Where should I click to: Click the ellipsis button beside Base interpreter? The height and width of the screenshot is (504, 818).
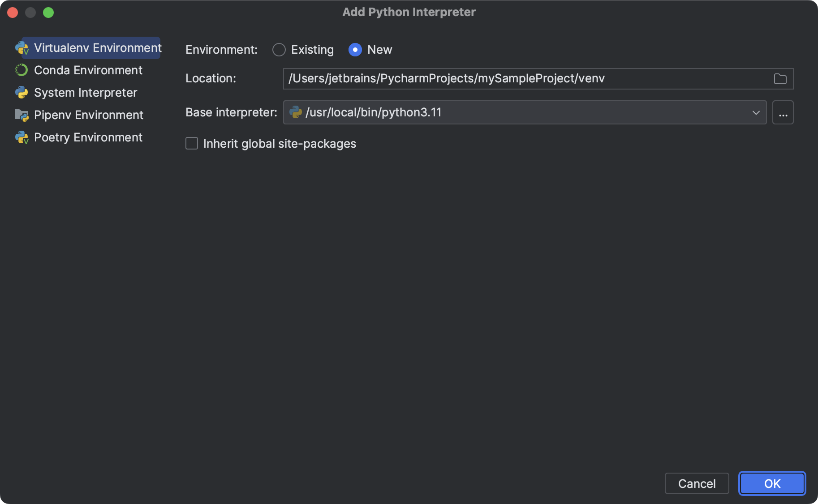click(783, 112)
